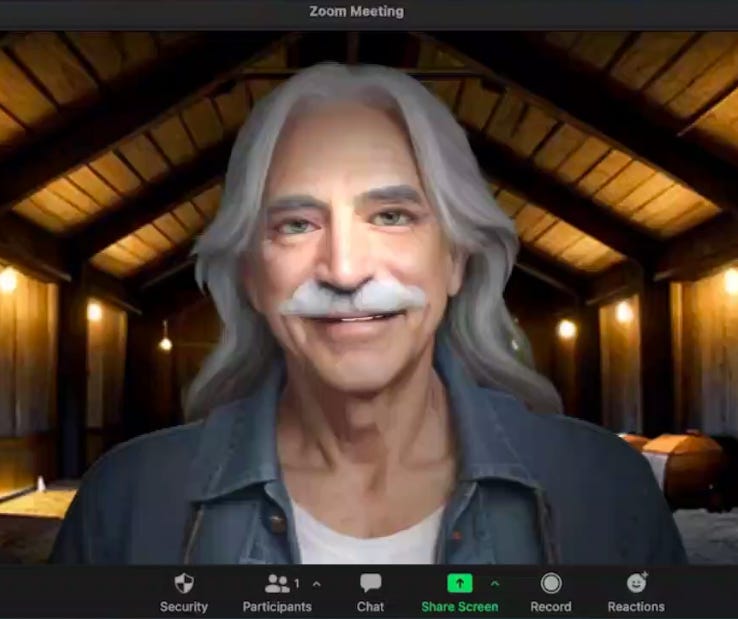Click the Record label

click(x=551, y=607)
